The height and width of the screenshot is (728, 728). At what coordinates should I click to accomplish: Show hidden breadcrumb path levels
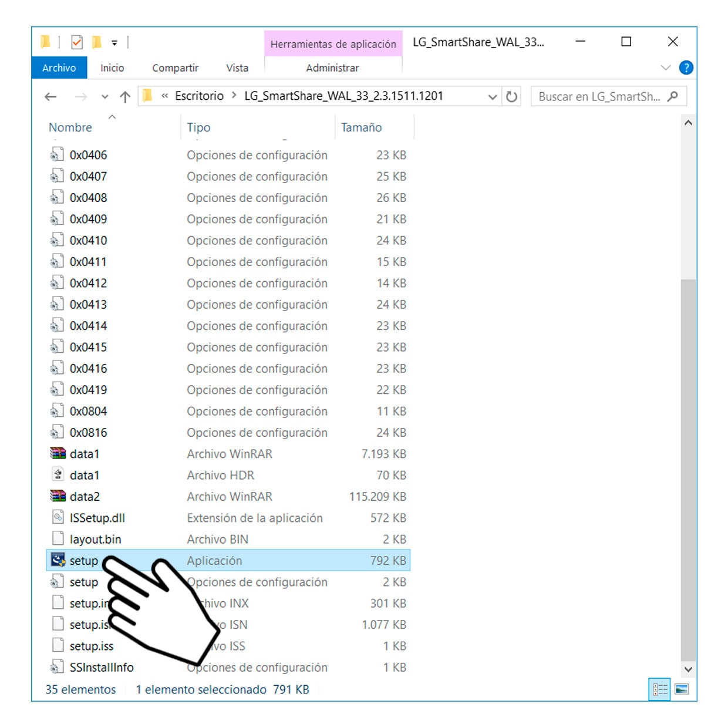click(x=165, y=96)
